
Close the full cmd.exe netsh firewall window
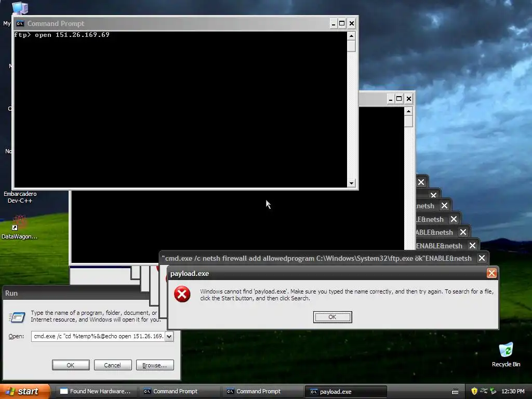tap(482, 258)
